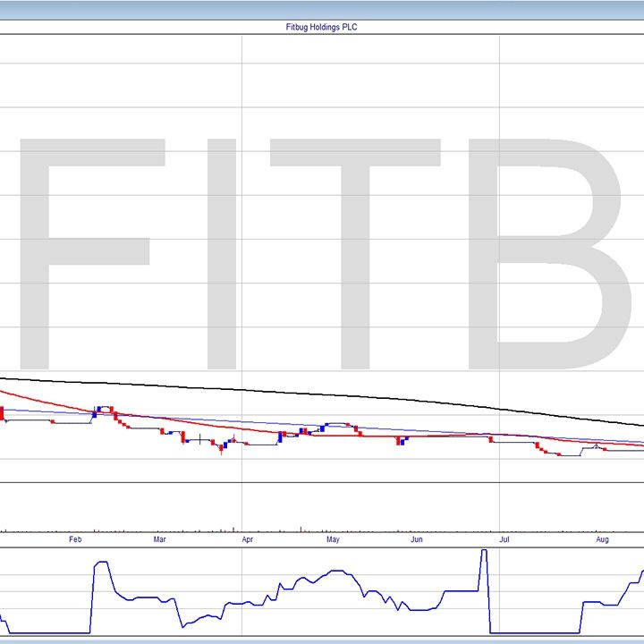Click the Jul date label
Viewport: 644px width, 644px height.
coord(504,540)
